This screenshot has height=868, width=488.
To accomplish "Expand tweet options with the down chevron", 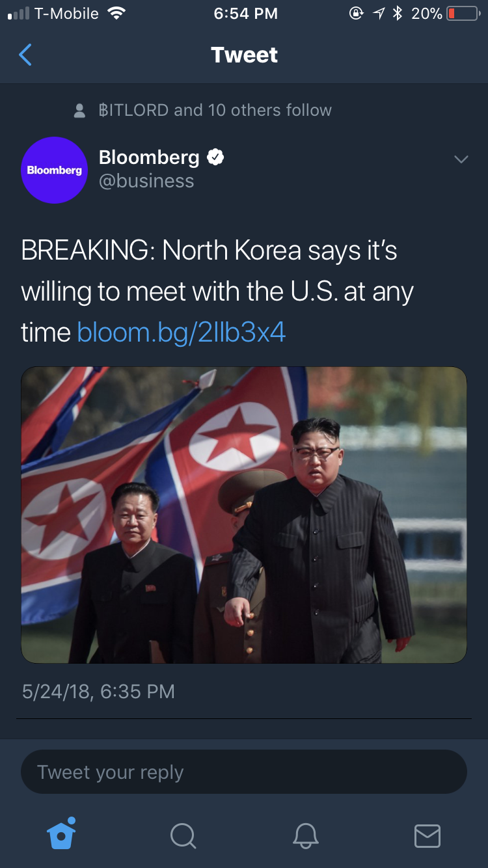I will (461, 159).
